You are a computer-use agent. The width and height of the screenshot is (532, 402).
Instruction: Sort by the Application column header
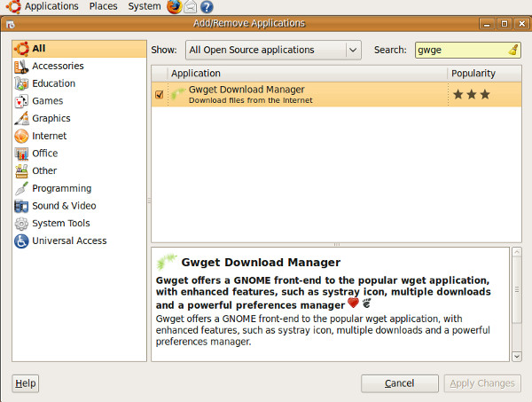(x=308, y=74)
